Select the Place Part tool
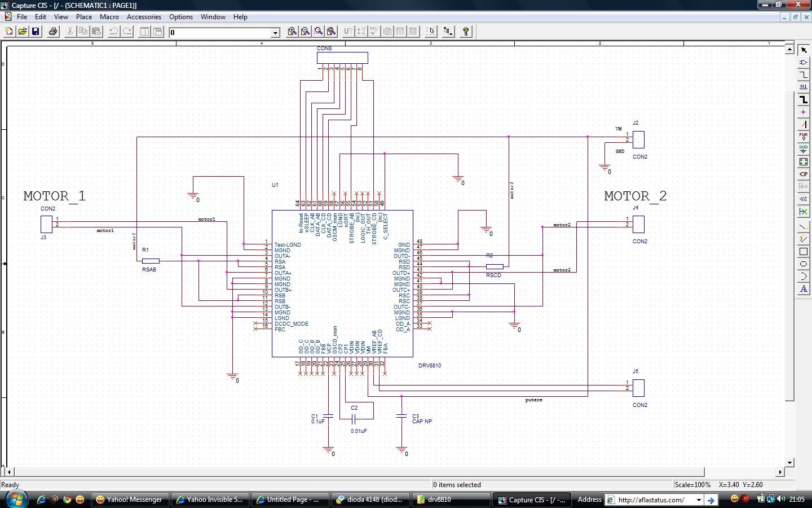 coord(804,63)
